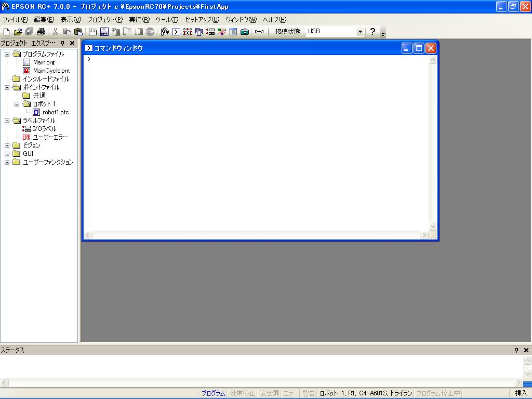Open the ツール(T) menu

pos(167,20)
